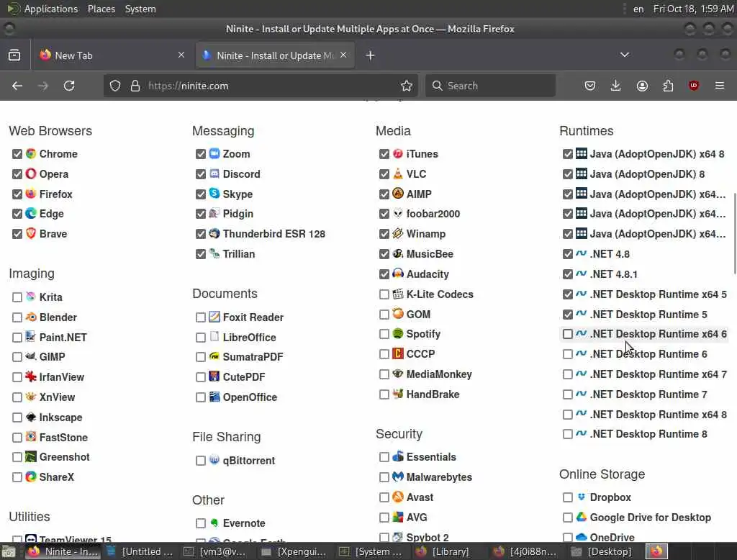Click the Zoom app icon
737x560 pixels.
click(214, 153)
